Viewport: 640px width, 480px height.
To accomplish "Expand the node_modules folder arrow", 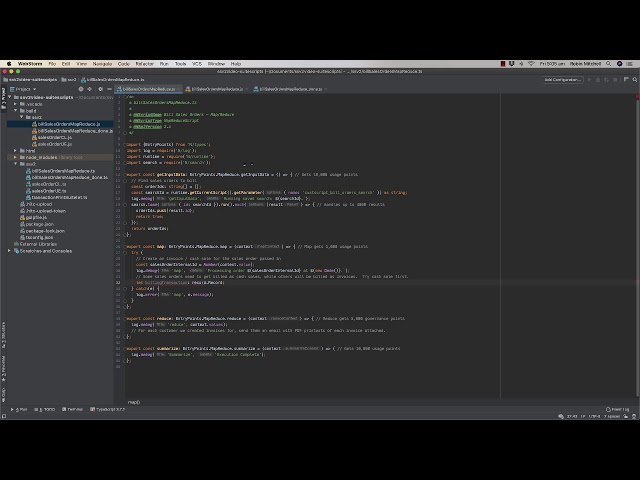I will (16, 157).
